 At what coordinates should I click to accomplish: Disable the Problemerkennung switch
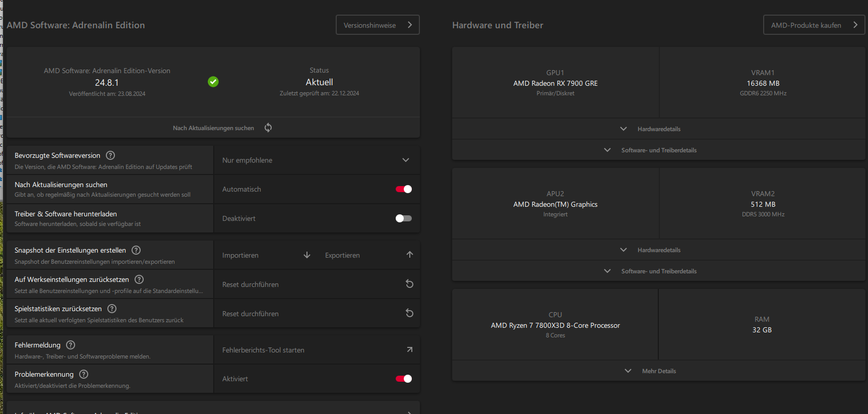(404, 379)
